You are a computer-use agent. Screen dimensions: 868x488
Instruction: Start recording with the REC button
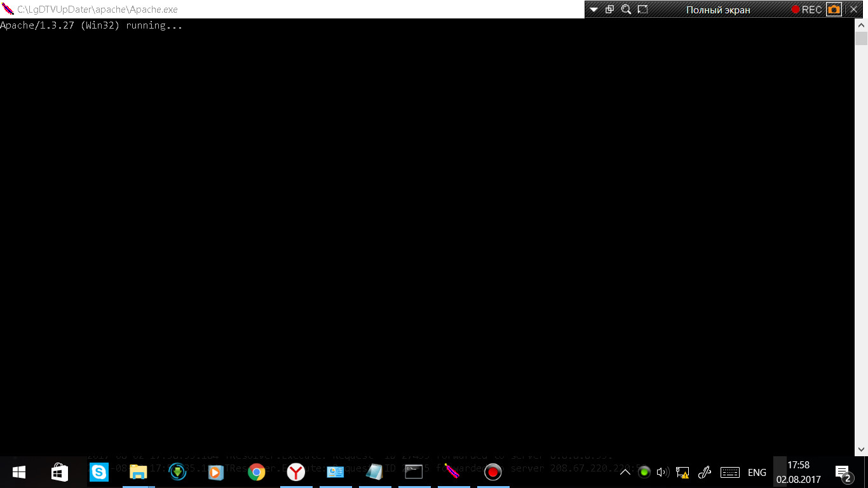806,10
